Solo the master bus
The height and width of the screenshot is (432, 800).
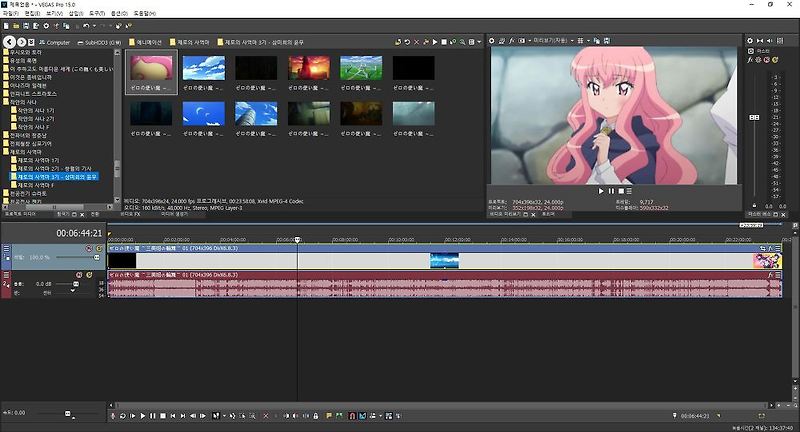point(775,60)
